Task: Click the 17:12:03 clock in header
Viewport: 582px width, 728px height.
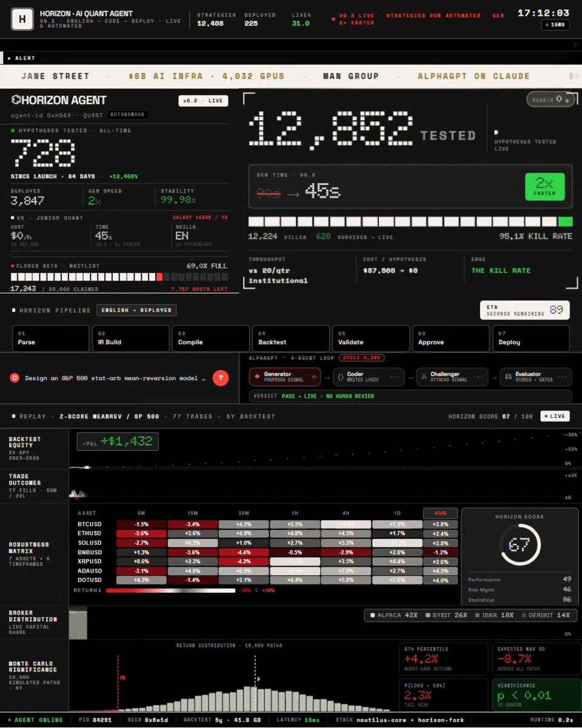Action: point(544,12)
